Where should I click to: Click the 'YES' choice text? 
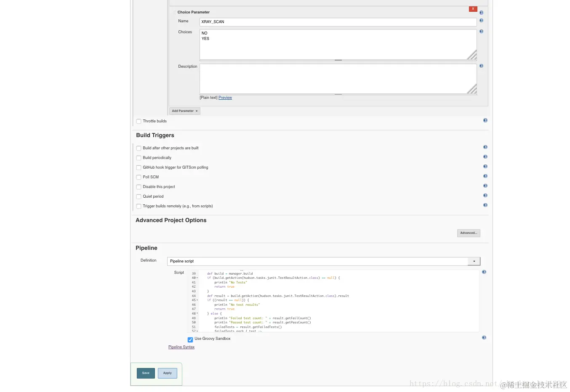pos(205,39)
